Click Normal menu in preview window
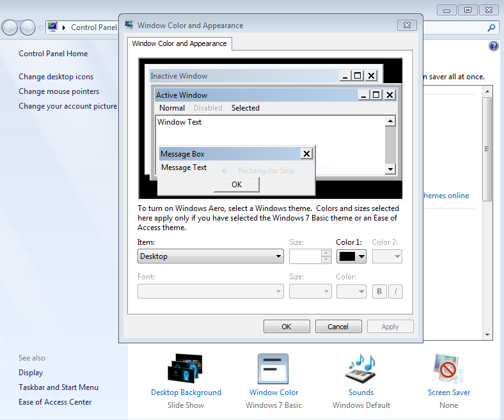504x420 pixels. point(172,108)
